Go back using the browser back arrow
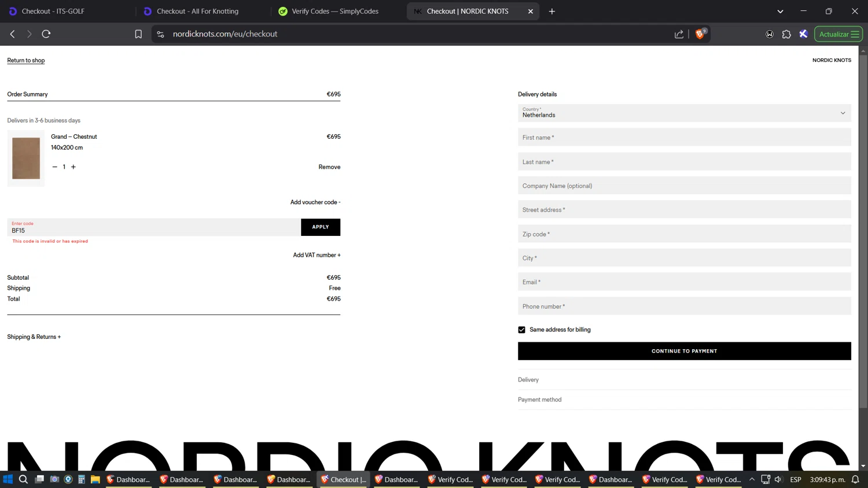868x488 pixels. pos(12,34)
